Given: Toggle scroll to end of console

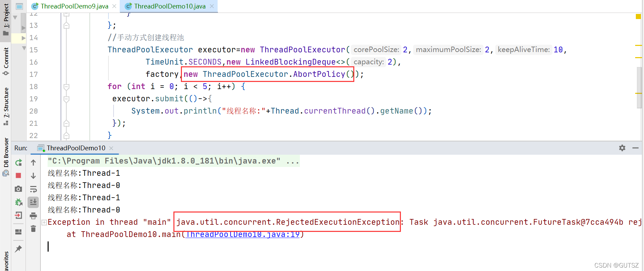Looking at the screenshot, I should tap(33, 202).
